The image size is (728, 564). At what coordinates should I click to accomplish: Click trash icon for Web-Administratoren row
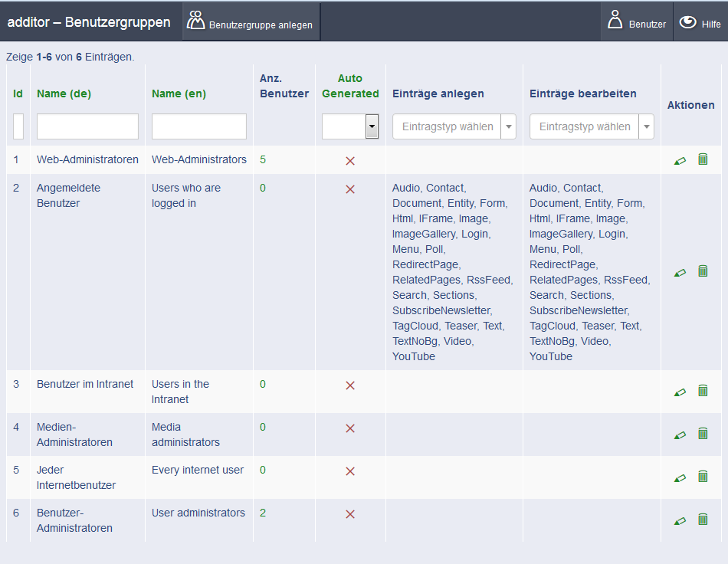[x=703, y=159]
